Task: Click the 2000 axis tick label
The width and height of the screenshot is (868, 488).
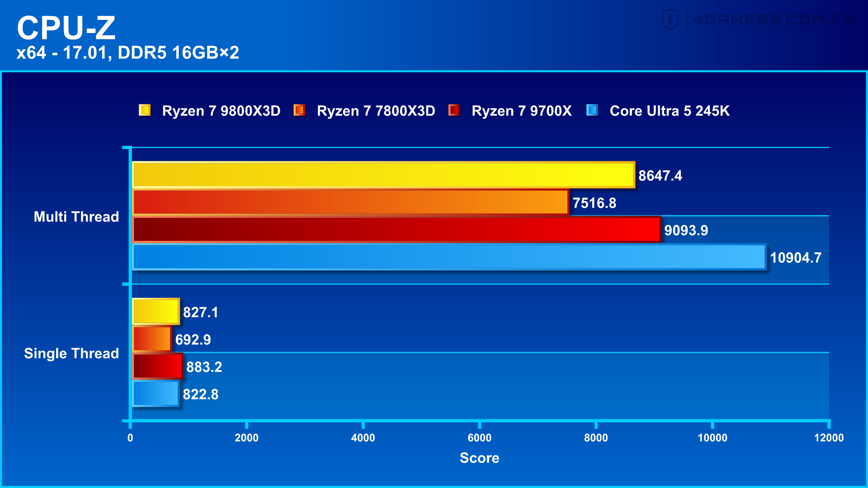Action: click(x=246, y=438)
